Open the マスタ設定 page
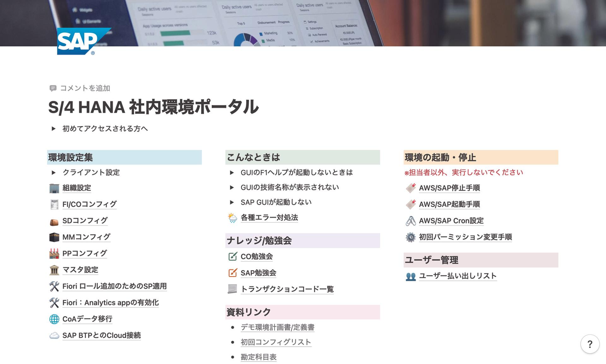This screenshot has width=606, height=364. pos(80,270)
